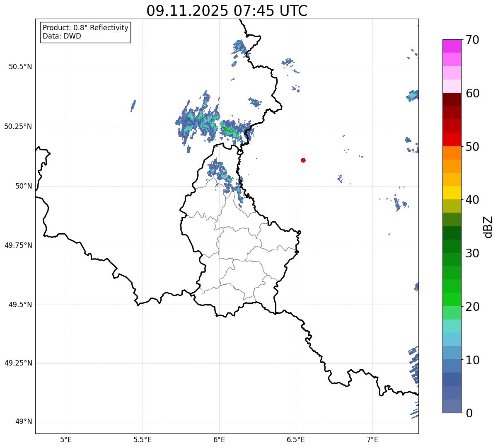Click the colorbar '20' tick label
The width and height of the screenshot is (498, 448).
click(x=472, y=307)
